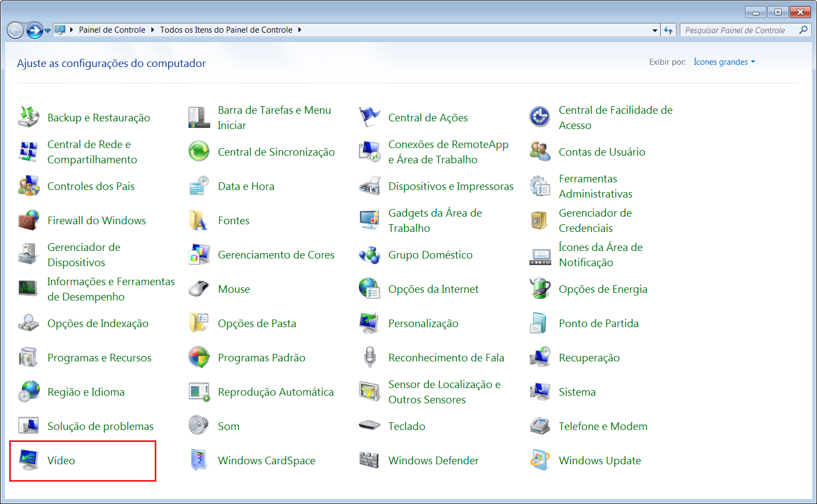817x504 pixels.
Task: Click the Windows Defender wall icon
Action: tap(369, 460)
